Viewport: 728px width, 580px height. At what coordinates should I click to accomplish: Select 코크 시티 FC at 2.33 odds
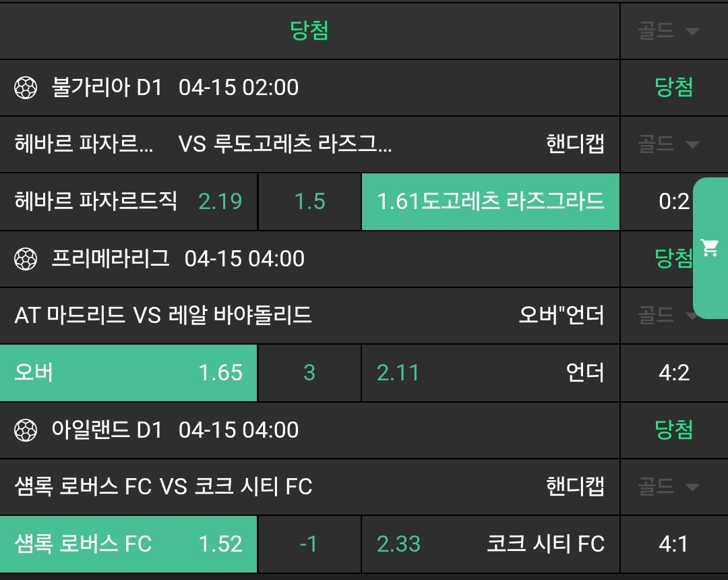click(490, 544)
